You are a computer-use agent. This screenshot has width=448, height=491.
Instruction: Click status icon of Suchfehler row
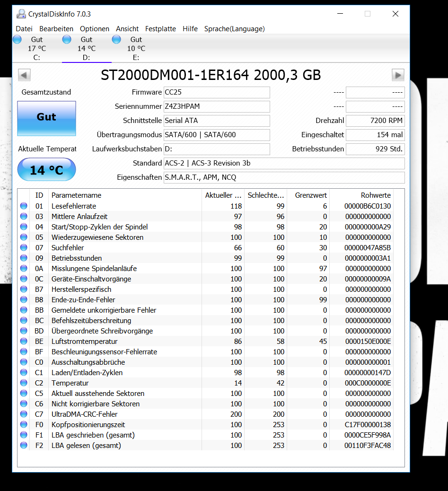[24, 247]
